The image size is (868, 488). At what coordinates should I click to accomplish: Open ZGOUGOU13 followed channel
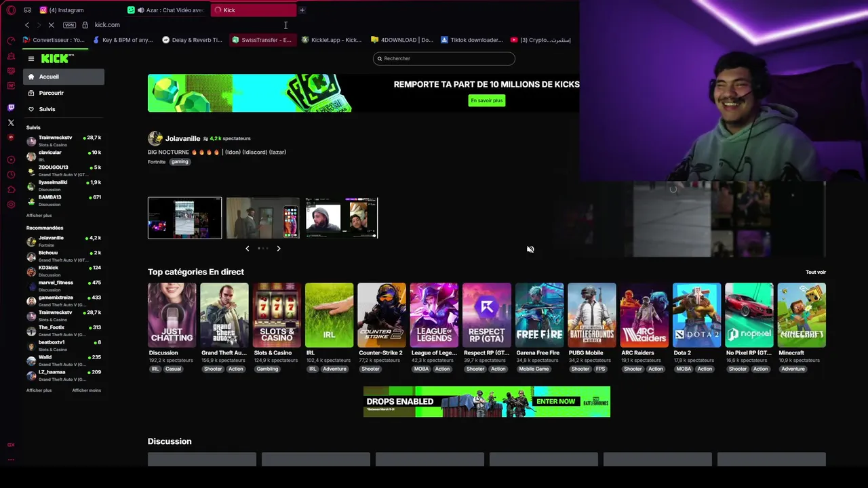tap(64, 171)
